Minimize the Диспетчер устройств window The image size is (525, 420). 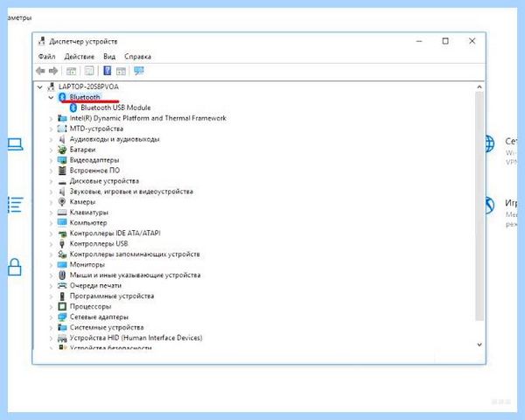coord(419,41)
